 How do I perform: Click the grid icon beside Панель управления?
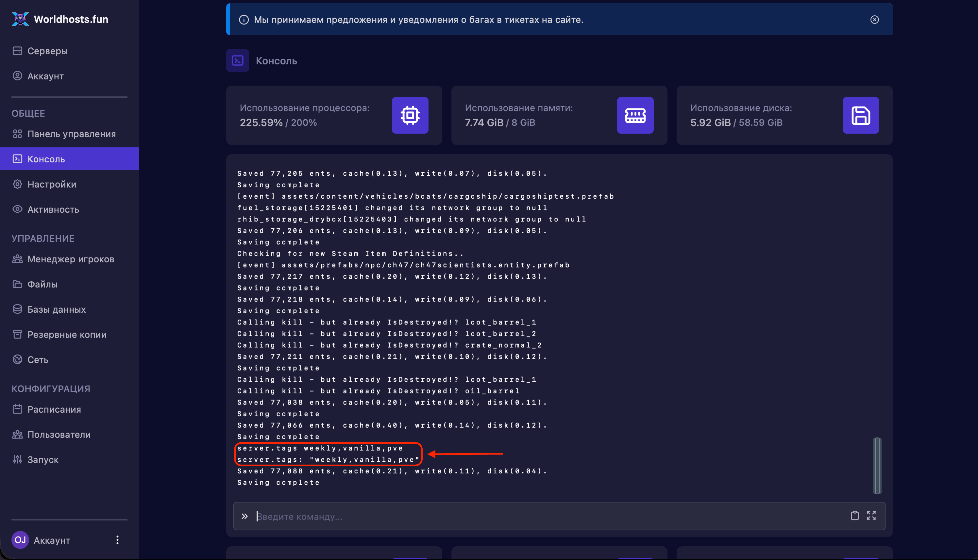click(17, 133)
